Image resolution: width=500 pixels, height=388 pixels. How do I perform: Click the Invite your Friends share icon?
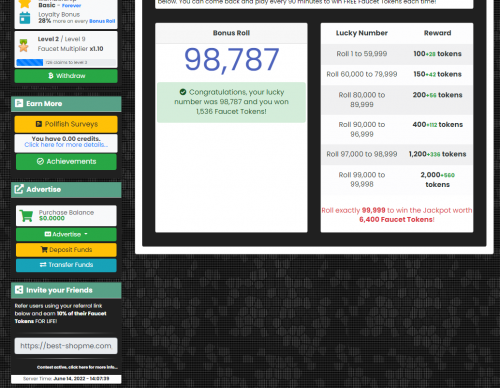click(x=19, y=290)
